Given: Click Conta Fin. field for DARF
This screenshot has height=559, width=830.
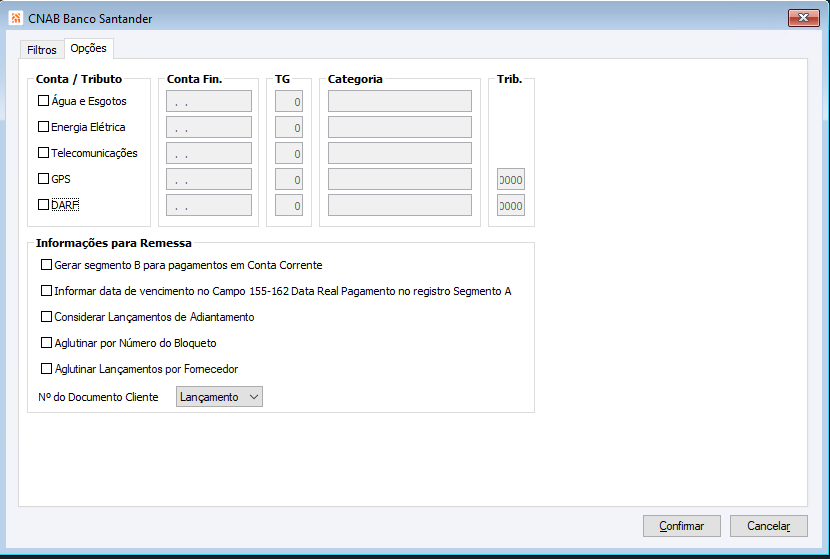Looking at the screenshot, I should pyautogui.click(x=209, y=205).
